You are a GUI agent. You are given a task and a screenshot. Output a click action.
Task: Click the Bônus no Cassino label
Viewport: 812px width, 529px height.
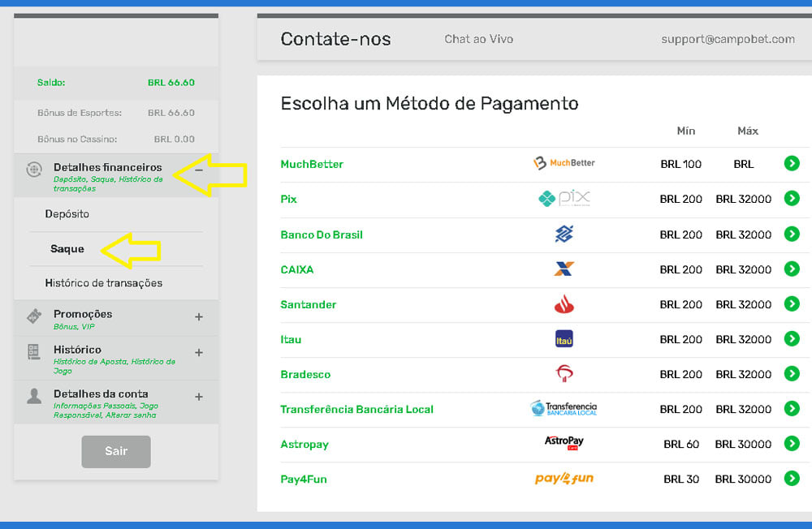click(76, 140)
